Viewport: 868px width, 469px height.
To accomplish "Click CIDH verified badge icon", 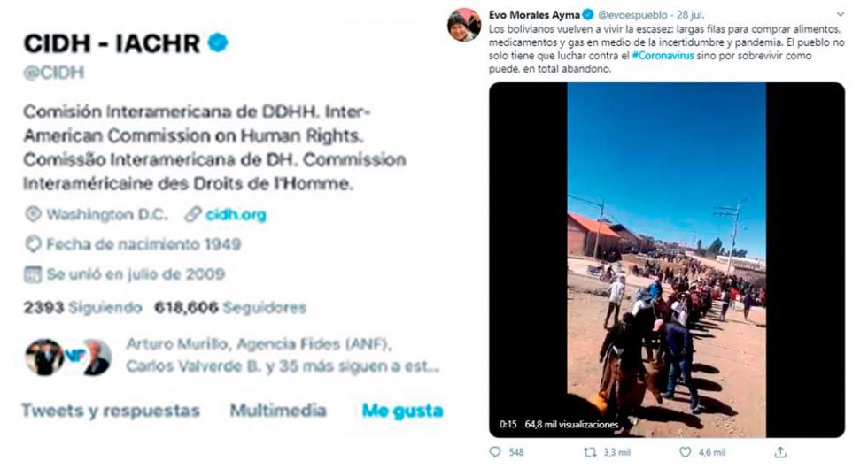I will [x=218, y=42].
